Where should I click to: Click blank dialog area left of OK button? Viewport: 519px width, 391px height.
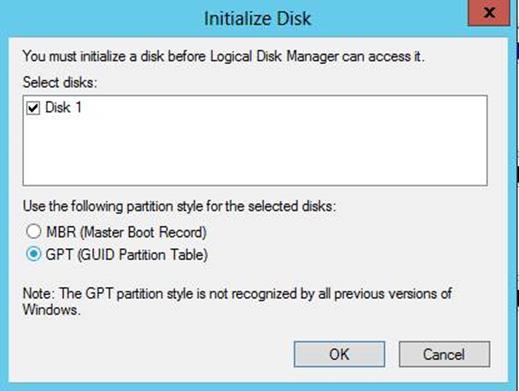150,354
